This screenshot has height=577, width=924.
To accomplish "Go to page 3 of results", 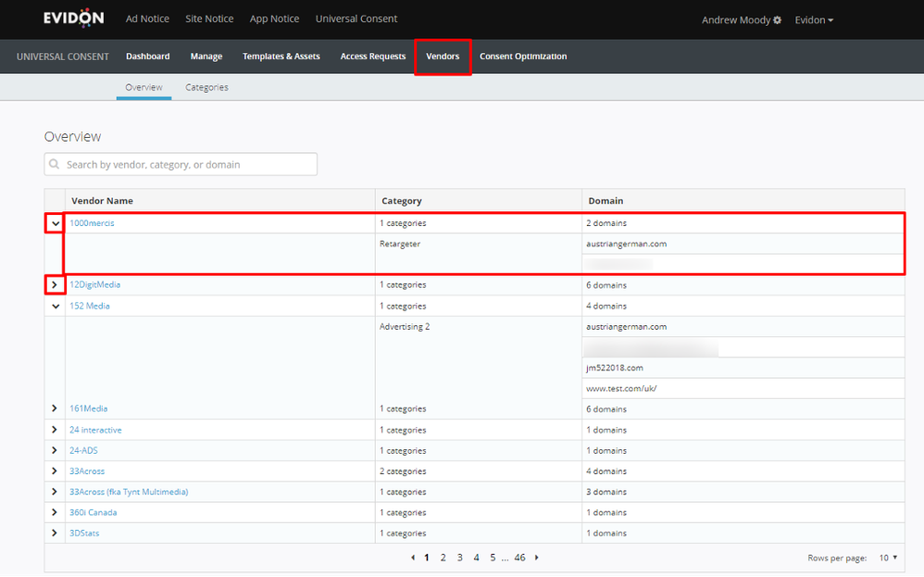I will click(x=459, y=558).
